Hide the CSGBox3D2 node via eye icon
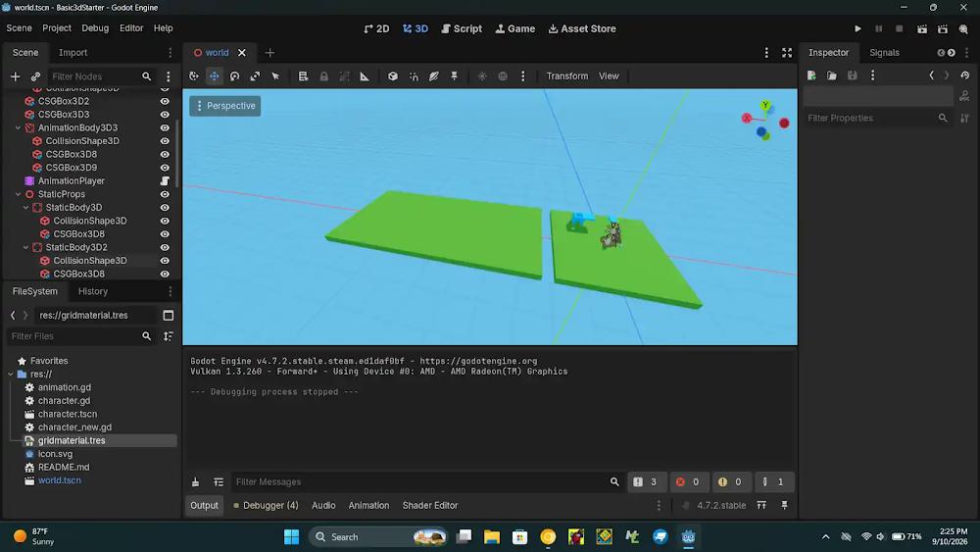Viewport: 980px width, 552px height. [165, 101]
